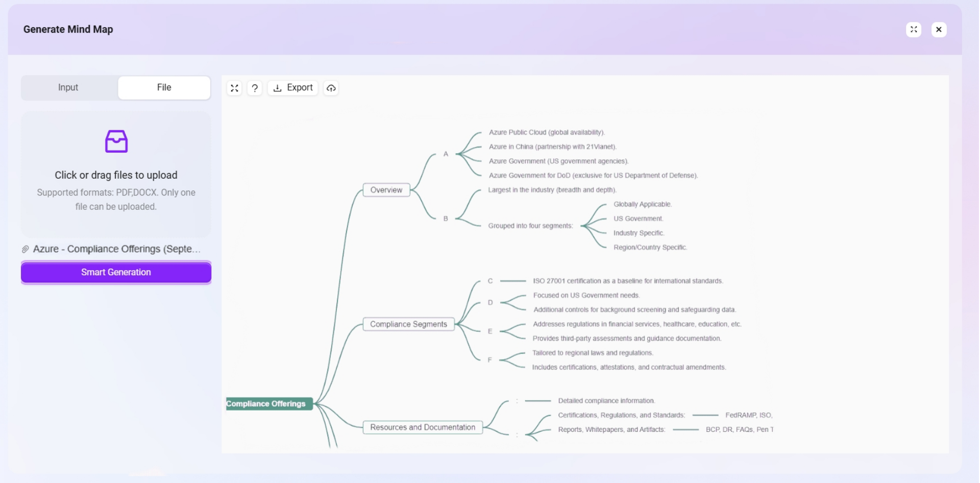Open the attached Azure Compliance Offerings file

116,249
